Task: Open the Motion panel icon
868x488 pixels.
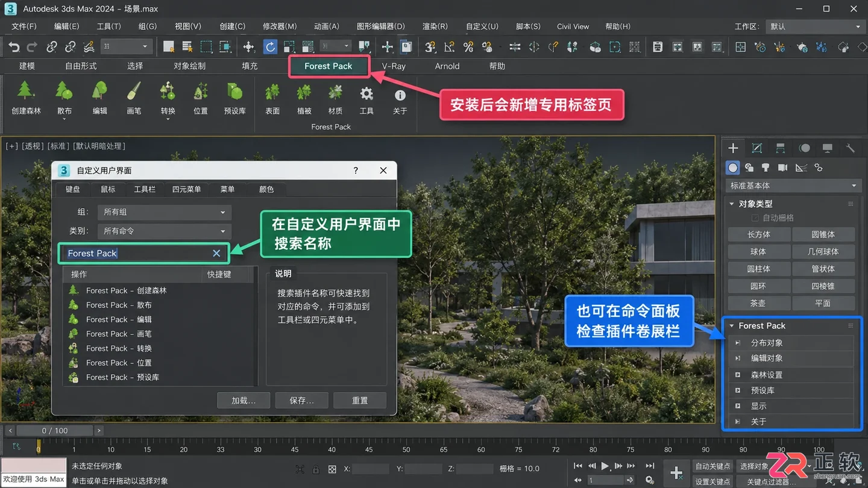Action: tap(804, 148)
